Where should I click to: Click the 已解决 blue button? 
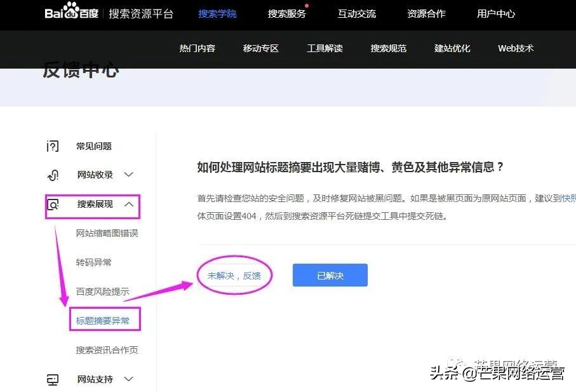point(330,274)
